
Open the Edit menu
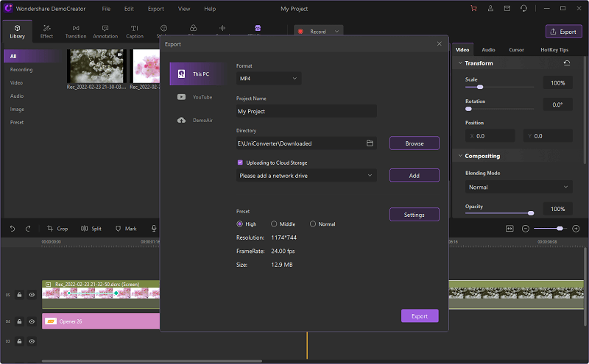coord(130,9)
